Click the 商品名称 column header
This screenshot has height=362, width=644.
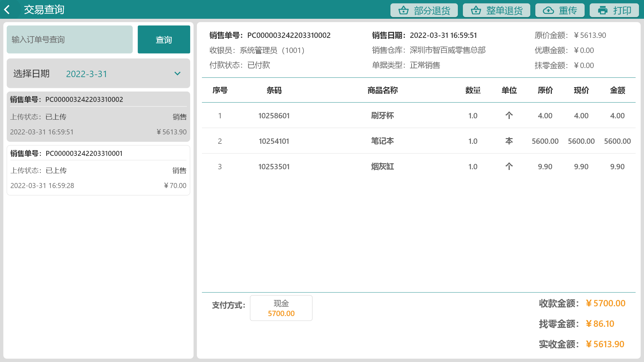382,90
